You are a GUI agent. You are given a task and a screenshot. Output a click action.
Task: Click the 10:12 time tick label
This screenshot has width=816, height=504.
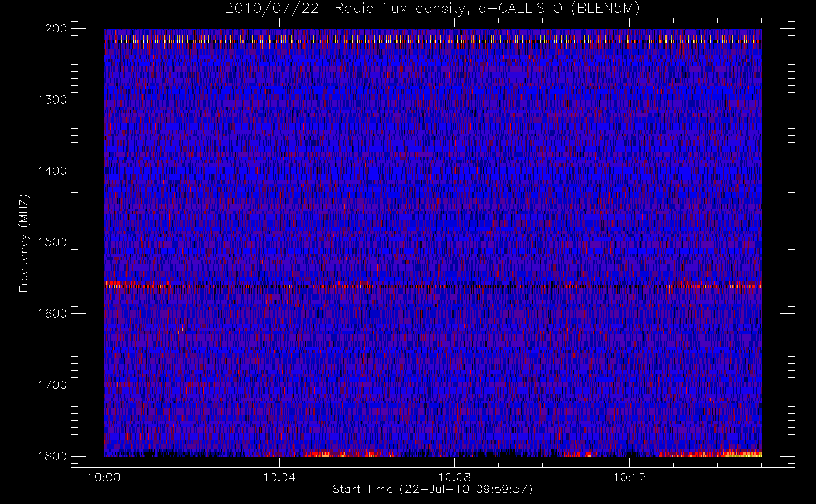pos(629,477)
